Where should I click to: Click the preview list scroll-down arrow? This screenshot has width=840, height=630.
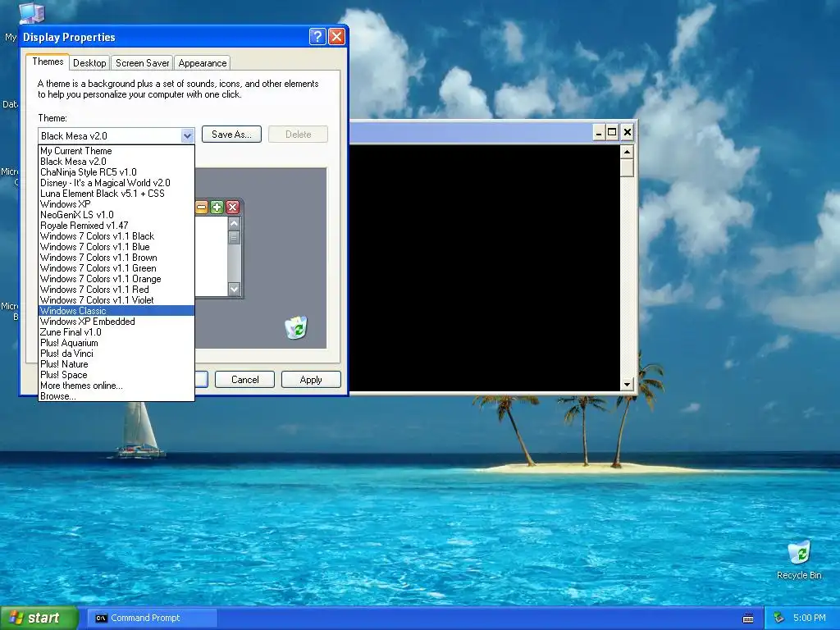pyautogui.click(x=234, y=289)
